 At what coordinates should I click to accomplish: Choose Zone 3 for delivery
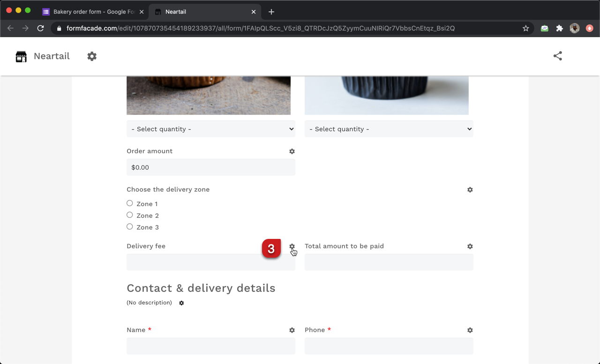129,226
